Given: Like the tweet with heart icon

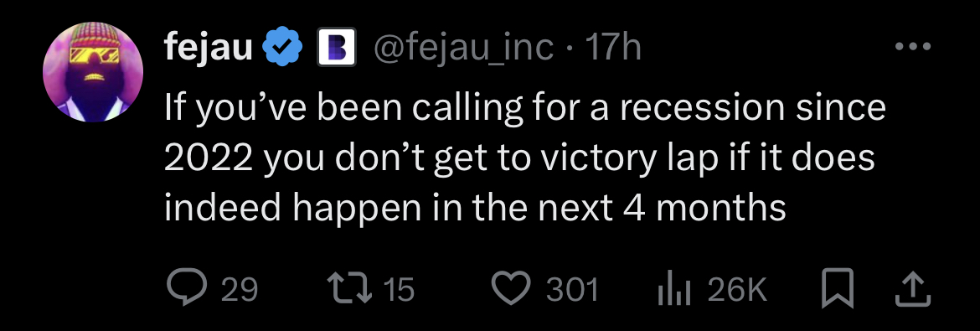Looking at the screenshot, I should pyautogui.click(x=512, y=289).
